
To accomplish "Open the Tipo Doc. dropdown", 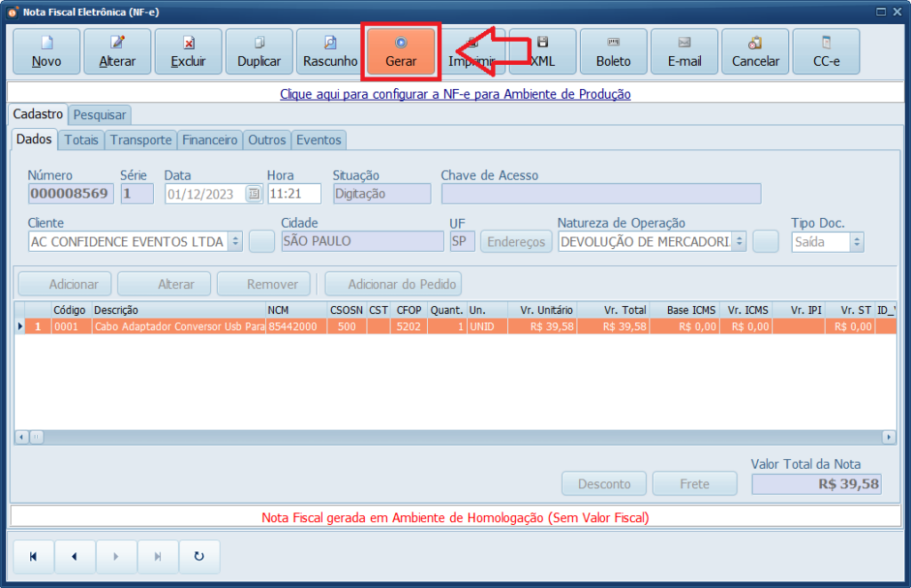I will (857, 241).
